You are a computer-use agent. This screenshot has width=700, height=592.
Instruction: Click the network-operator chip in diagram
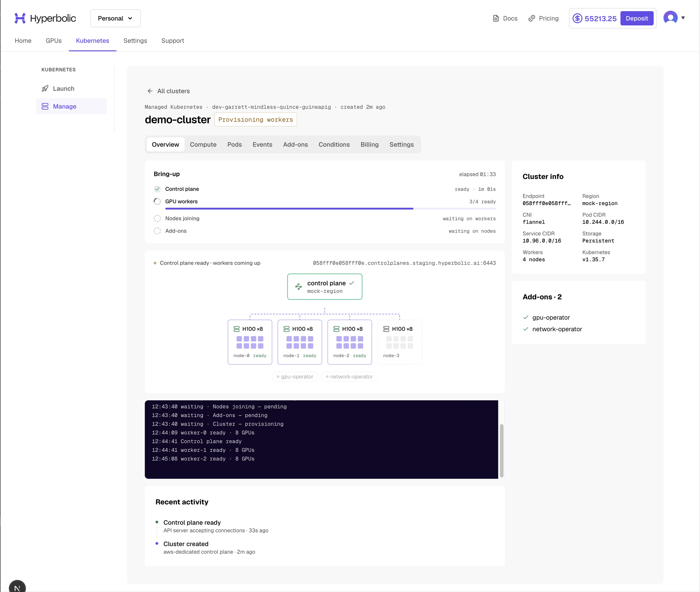pyautogui.click(x=349, y=377)
